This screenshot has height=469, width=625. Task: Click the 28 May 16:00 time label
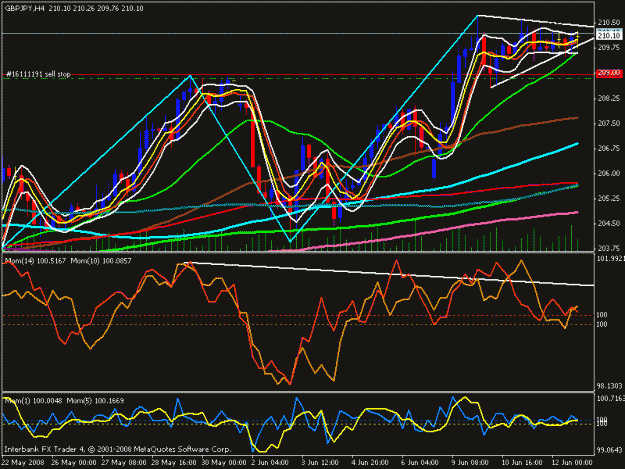173,463
